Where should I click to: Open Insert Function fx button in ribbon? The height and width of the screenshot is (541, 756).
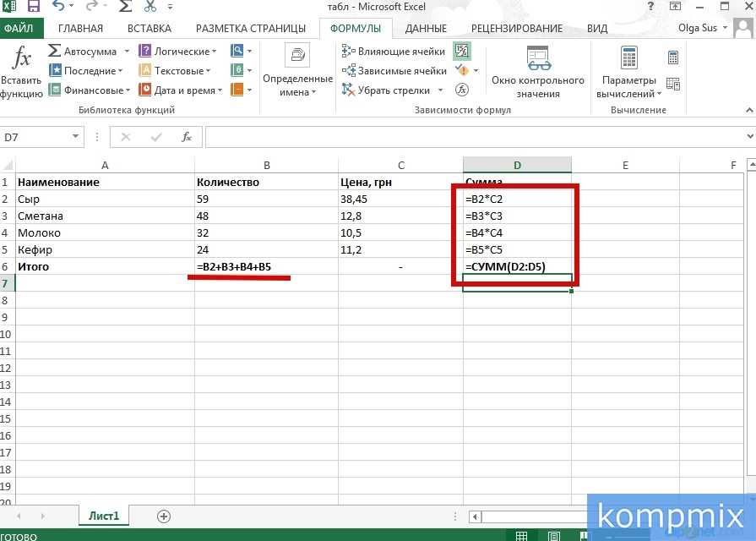click(21, 73)
